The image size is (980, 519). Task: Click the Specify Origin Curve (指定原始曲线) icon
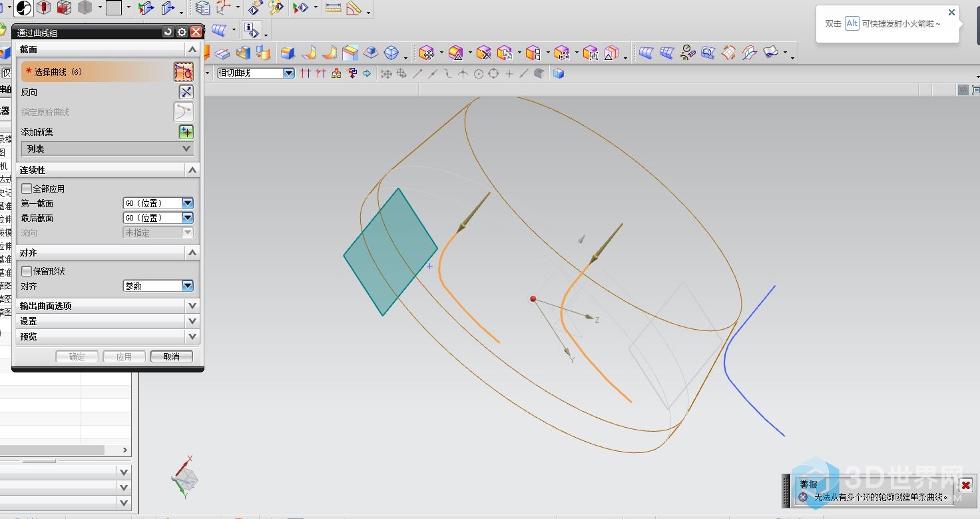(184, 112)
